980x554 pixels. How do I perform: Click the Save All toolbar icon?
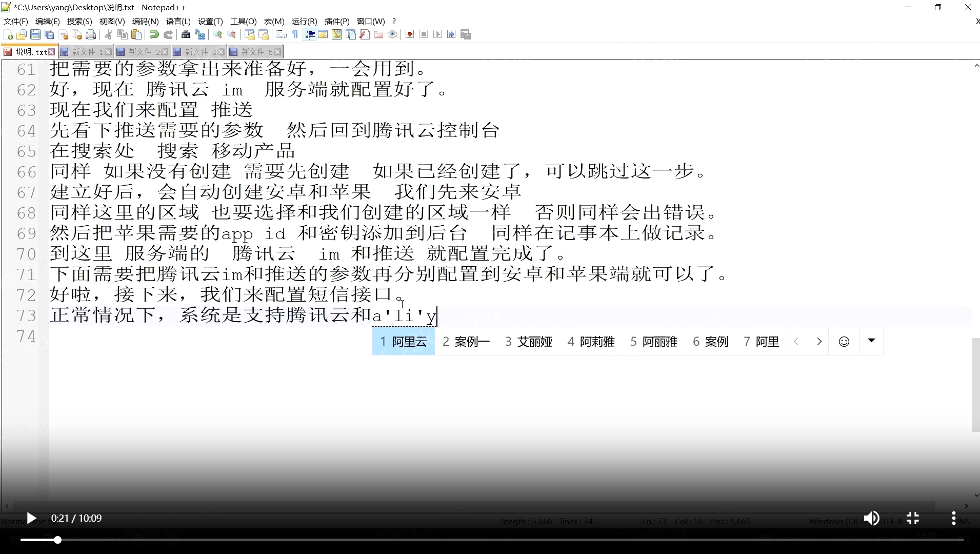(x=49, y=34)
